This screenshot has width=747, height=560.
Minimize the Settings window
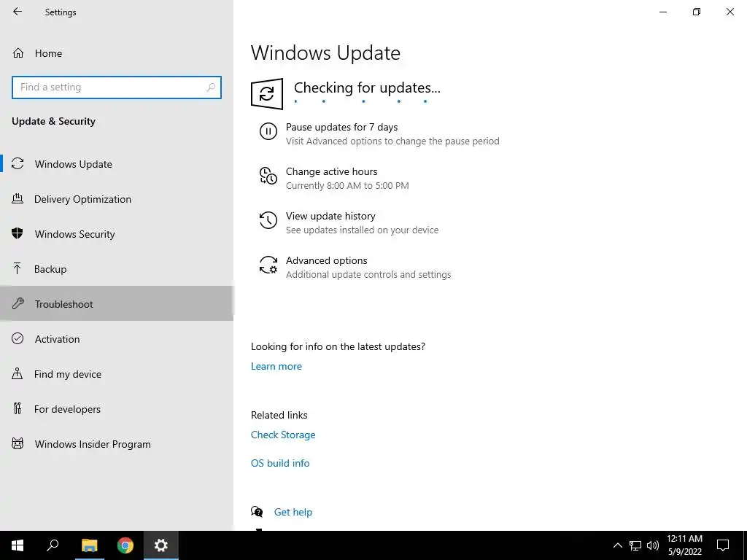coord(662,12)
